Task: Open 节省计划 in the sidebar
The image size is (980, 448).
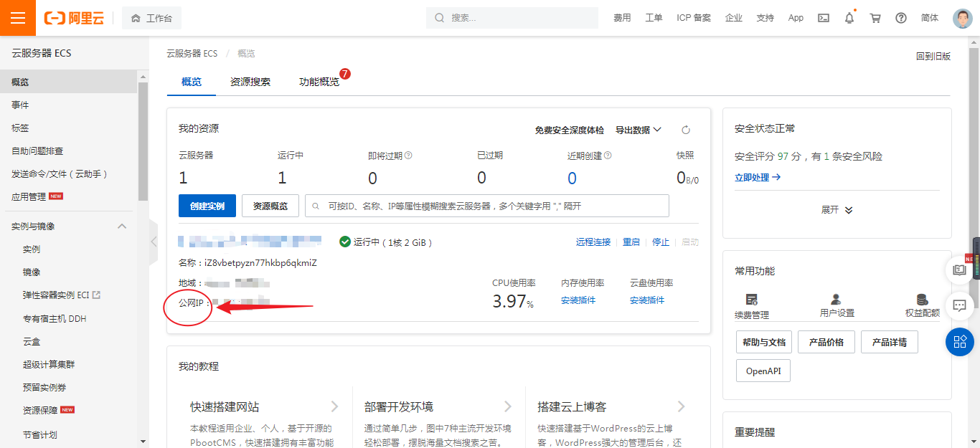Action: tap(40, 434)
